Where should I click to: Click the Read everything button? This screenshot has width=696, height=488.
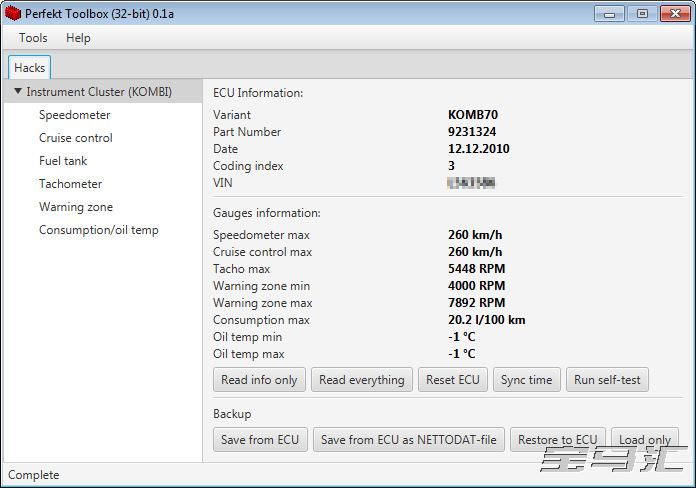362,380
